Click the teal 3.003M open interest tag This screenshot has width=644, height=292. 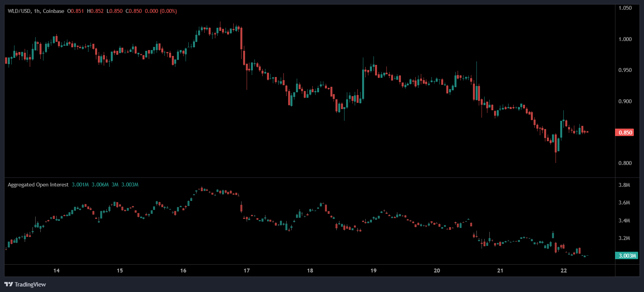(627, 256)
